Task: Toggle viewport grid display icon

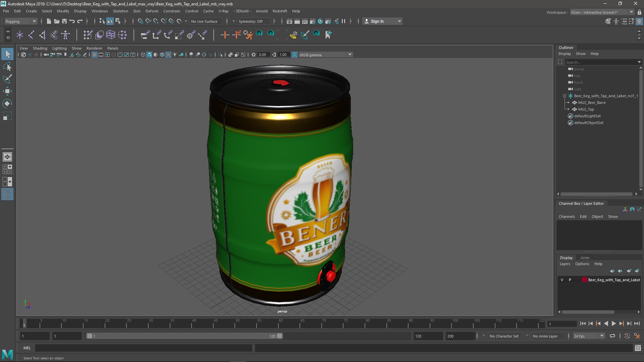Action: coord(95,55)
